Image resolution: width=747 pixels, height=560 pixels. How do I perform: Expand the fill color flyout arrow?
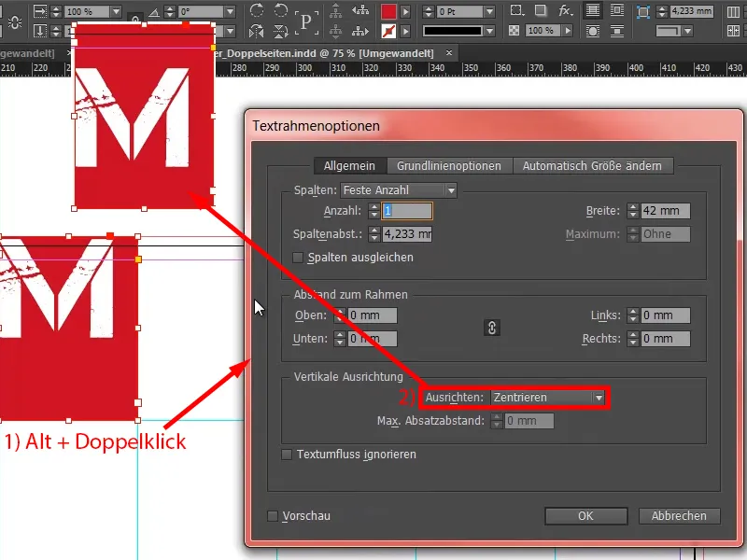click(405, 11)
